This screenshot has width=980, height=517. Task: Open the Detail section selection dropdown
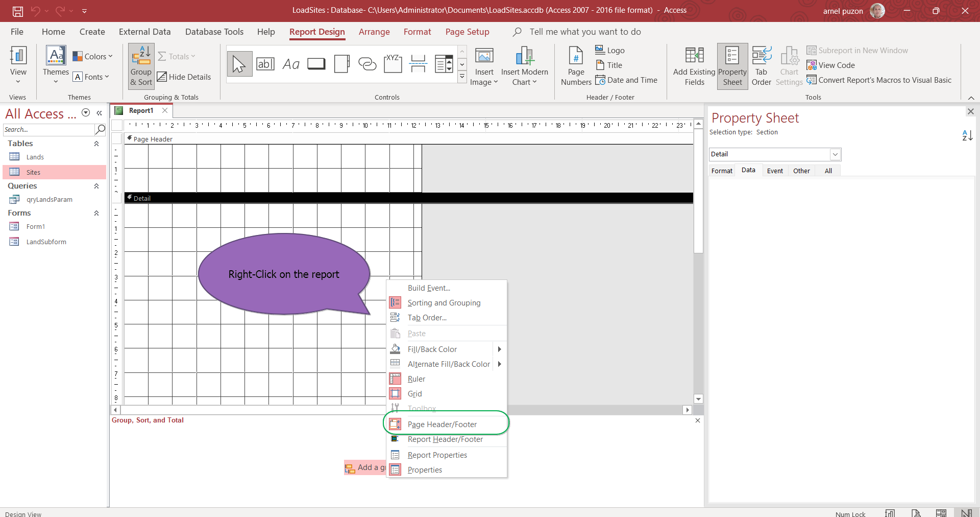pyautogui.click(x=835, y=154)
